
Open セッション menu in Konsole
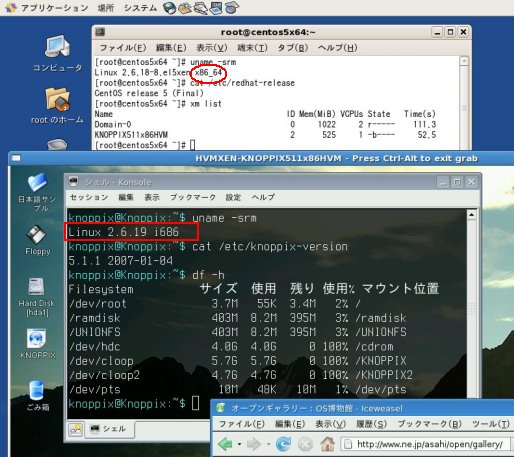(x=89, y=197)
